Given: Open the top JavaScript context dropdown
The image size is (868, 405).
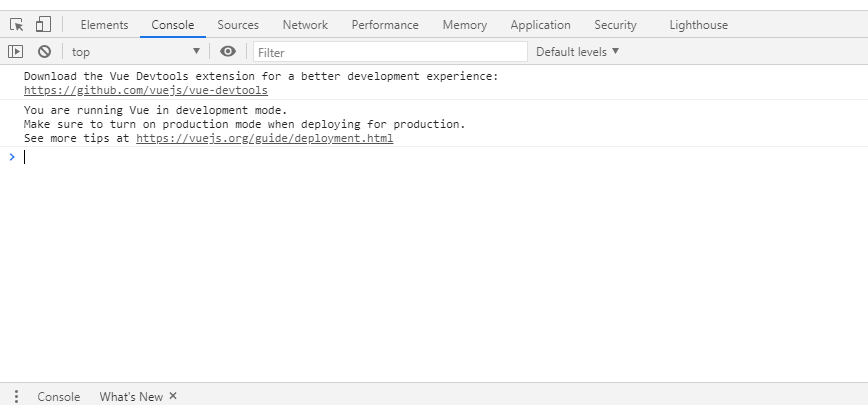Looking at the screenshot, I should tap(136, 52).
